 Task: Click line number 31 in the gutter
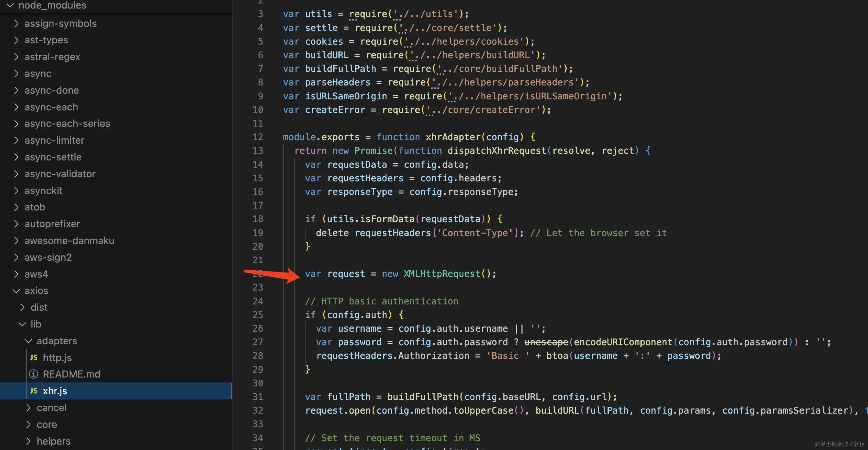(x=258, y=397)
